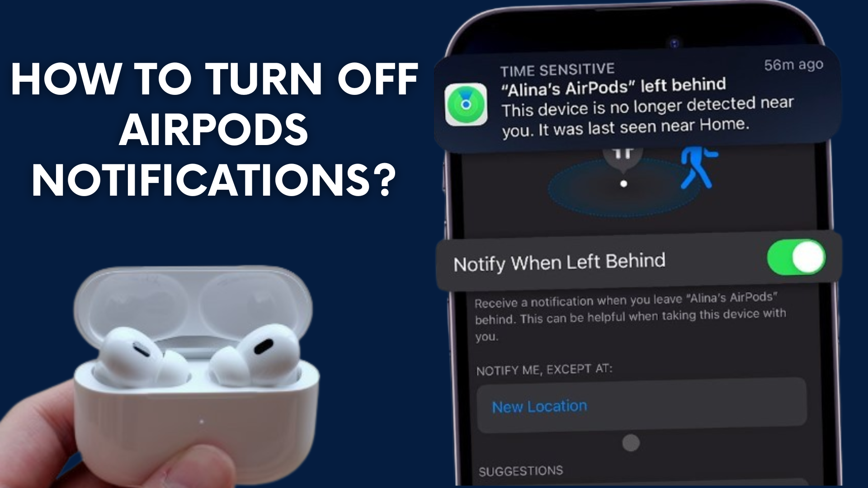Expand the Suggestions section below
The width and height of the screenshot is (868, 488).
[519, 474]
